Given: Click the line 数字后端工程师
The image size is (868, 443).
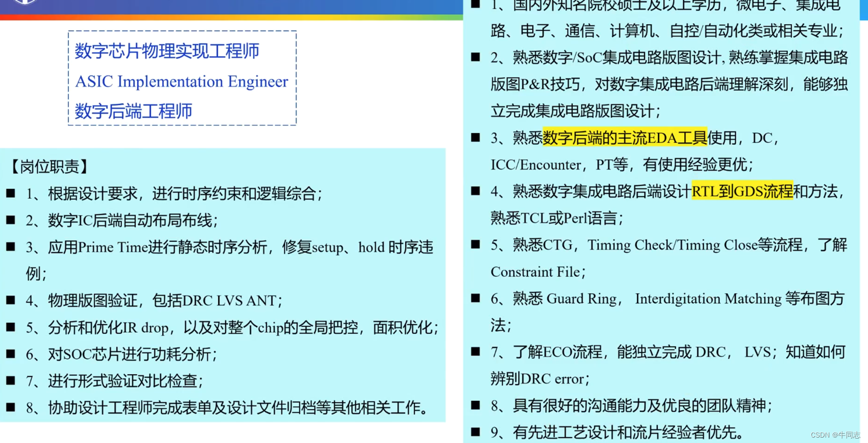Looking at the screenshot, I should 133,111.
